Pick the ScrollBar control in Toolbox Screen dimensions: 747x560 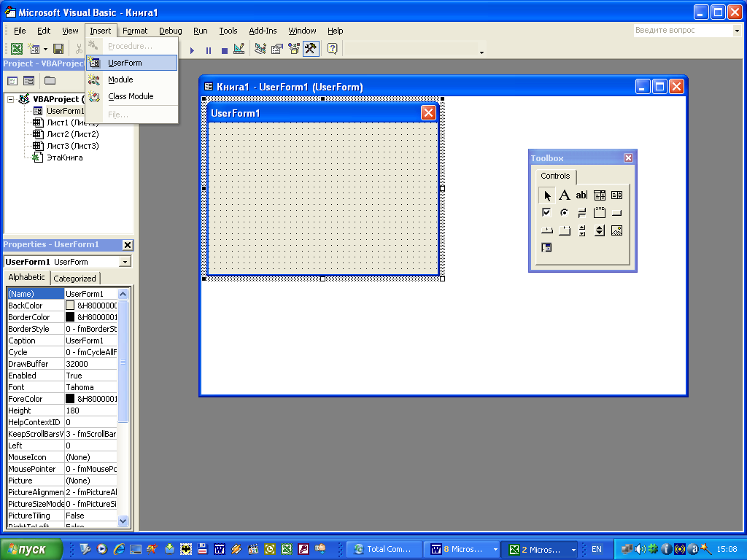click(x=581, y=230)
